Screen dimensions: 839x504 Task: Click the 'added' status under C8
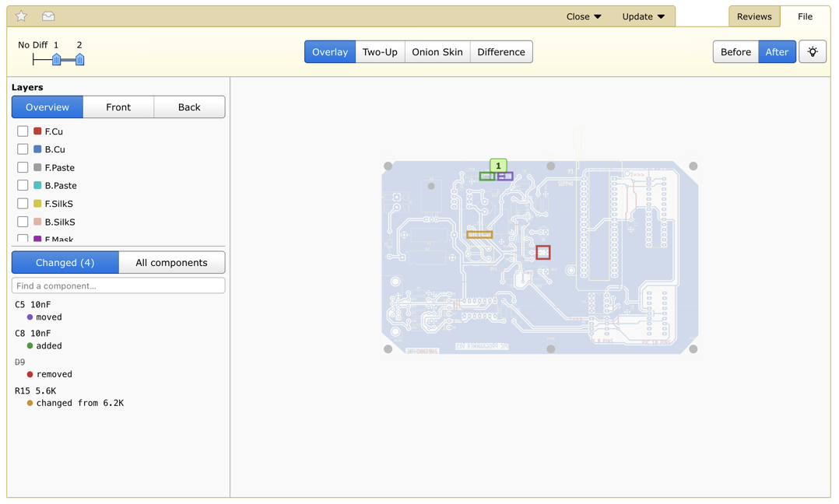tap(49, 346)
